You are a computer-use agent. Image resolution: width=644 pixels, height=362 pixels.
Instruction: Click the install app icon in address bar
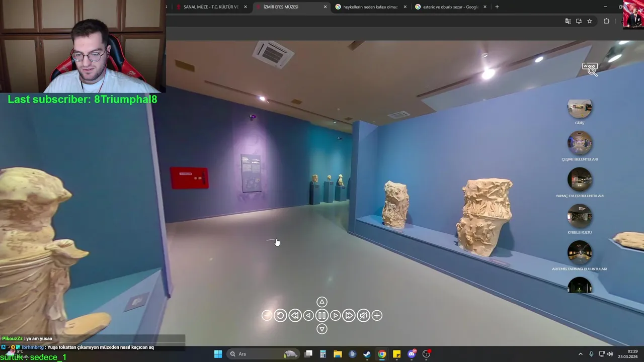coord(579,21)
